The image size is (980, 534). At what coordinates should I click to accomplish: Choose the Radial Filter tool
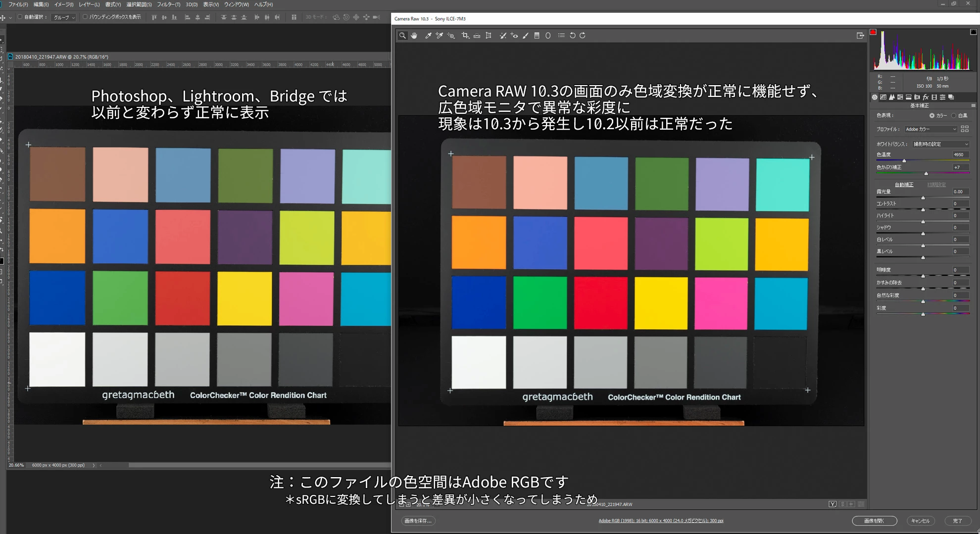coord(548,36)
